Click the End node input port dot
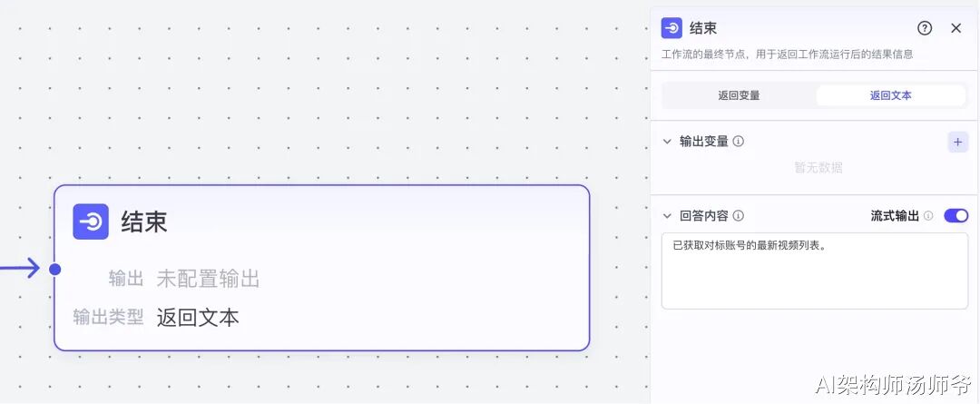This screenshot has height=404, width=980. tap(55, 269)
